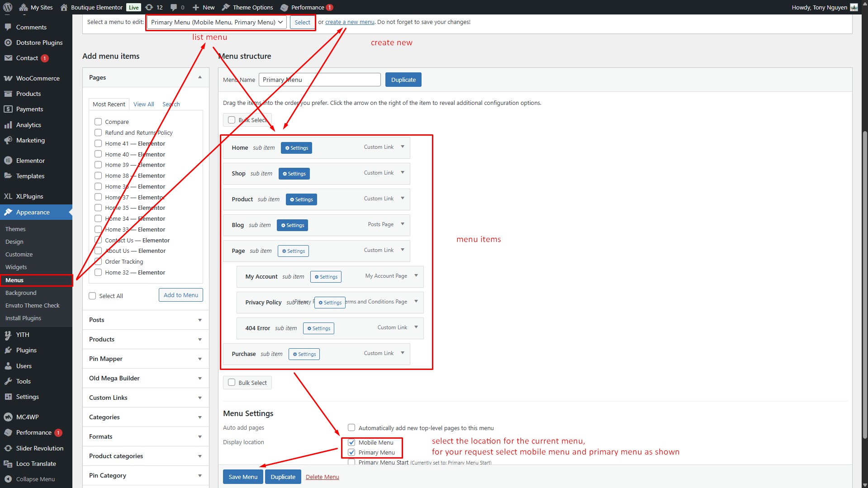The height and width of the screenshot is (488, 868).
Task: Open Products sidebar icon
Action: point(8,94)
